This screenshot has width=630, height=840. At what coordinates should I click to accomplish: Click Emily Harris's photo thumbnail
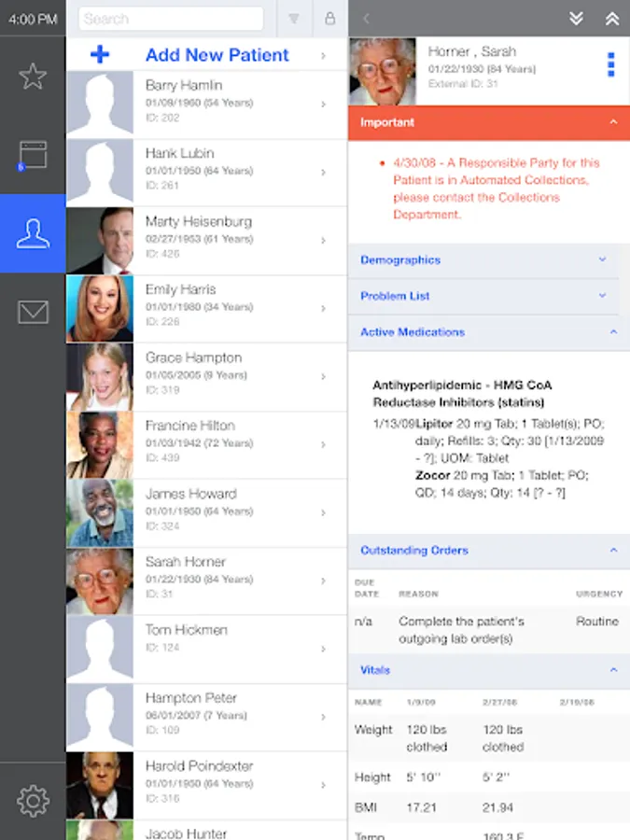coord(100,309)
